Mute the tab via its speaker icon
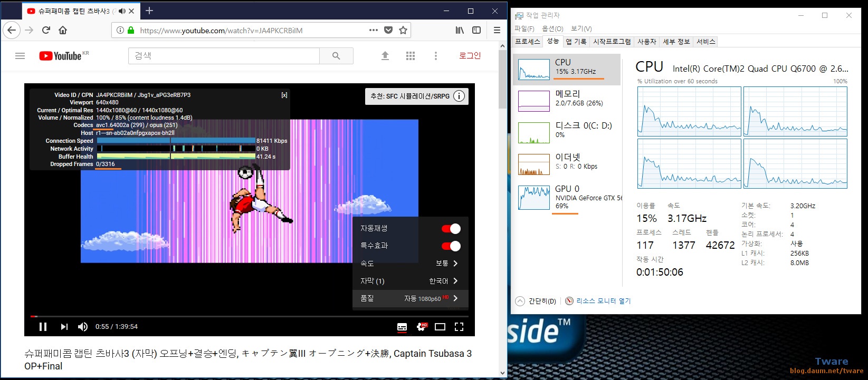The height and width of the screenshot is (380, 868). [122, 11]
